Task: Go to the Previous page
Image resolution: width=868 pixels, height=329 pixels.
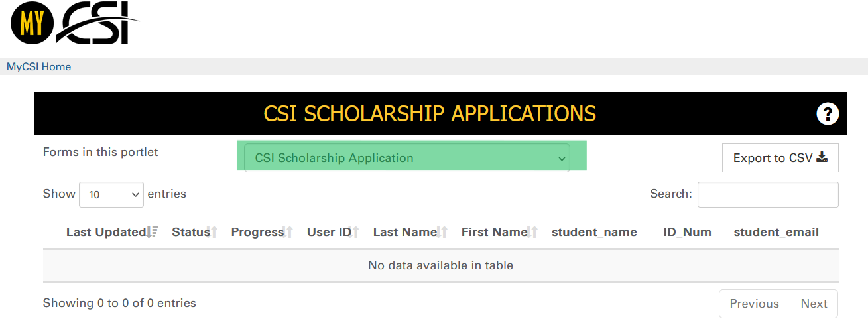Action: [754, 304]
